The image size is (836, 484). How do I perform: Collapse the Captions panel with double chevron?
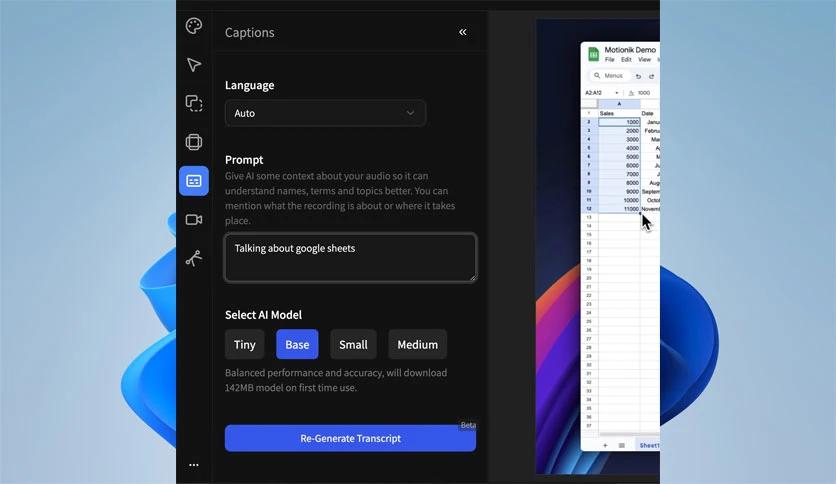[x=463, y=32]
